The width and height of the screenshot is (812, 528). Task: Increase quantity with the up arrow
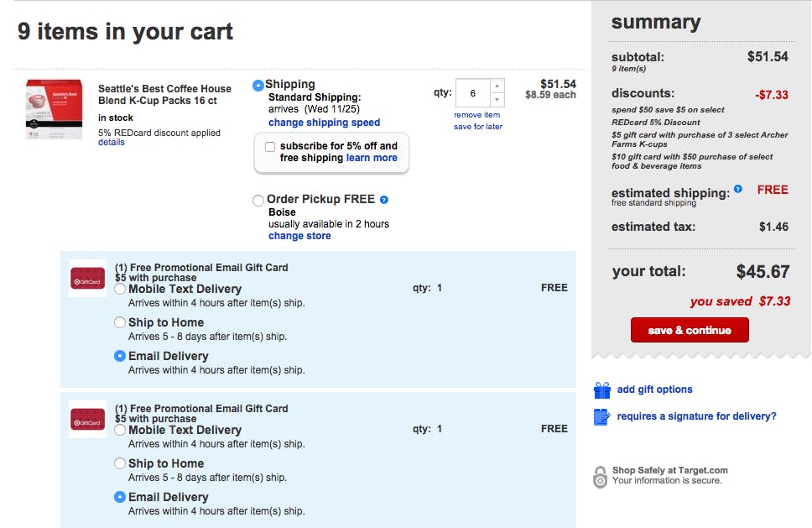pyautogui.click(x=497, y=86)
